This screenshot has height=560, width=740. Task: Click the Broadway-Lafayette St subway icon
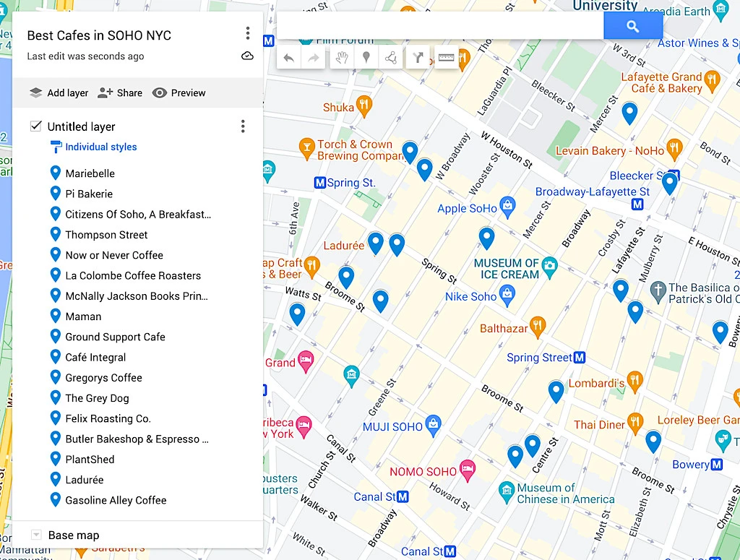coord(637,204)
